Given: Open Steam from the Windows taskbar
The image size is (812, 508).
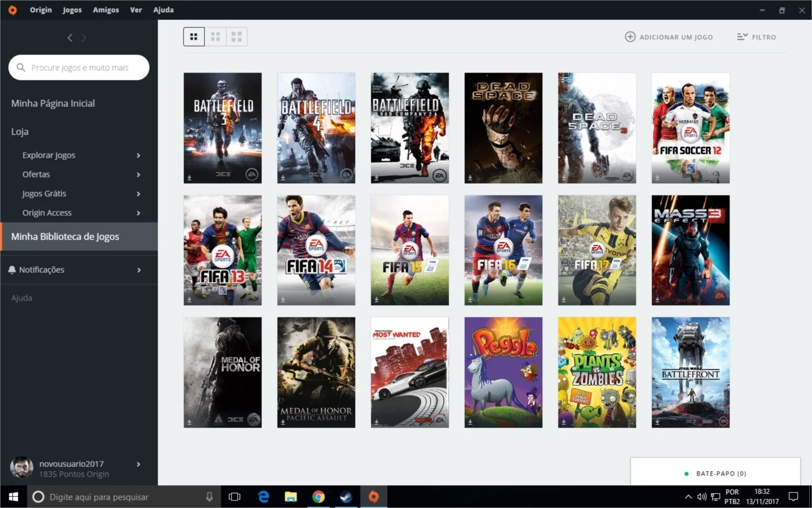Looking at the screenshot, I should tap(346, 497).
